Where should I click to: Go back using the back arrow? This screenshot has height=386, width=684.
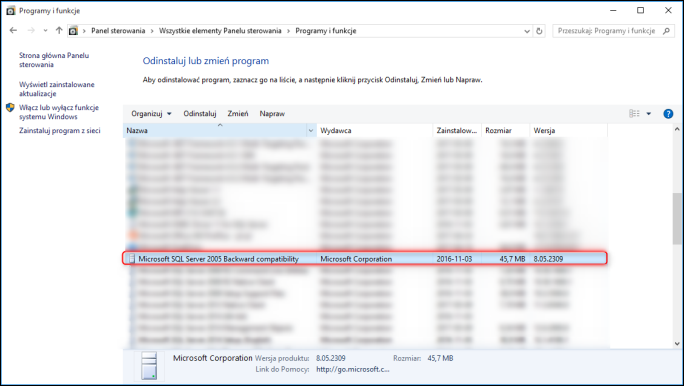pyautogui.click(x=13, y=31)
